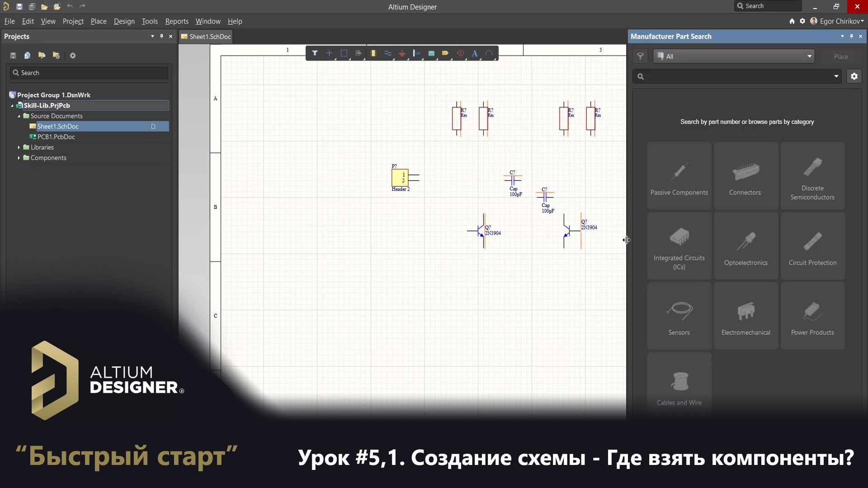Open the Manufacturer Part Search settings gear

854,76
